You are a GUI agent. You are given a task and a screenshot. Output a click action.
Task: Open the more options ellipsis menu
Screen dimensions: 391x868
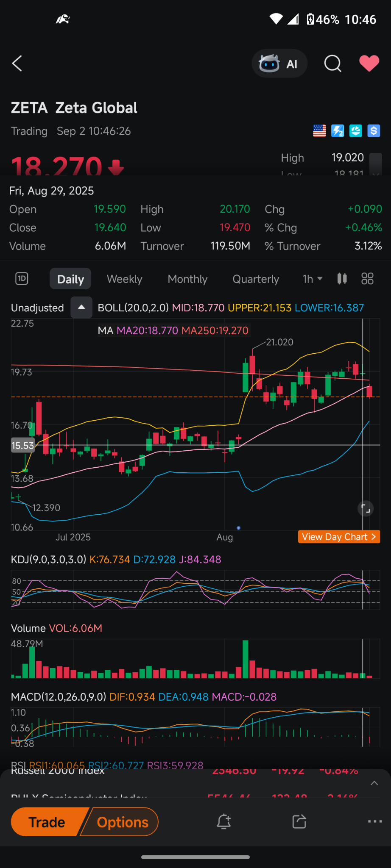375,821
